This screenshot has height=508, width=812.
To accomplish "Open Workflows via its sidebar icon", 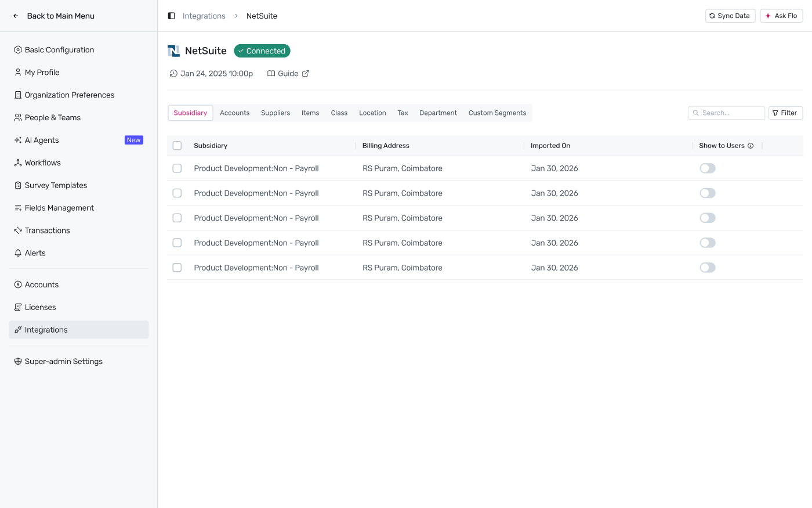I will 18,163.
